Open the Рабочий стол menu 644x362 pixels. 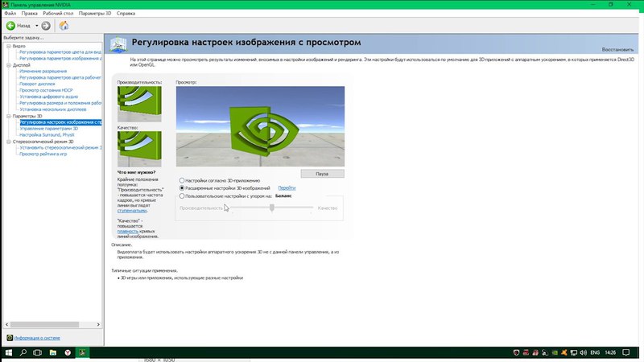[58, 13]
